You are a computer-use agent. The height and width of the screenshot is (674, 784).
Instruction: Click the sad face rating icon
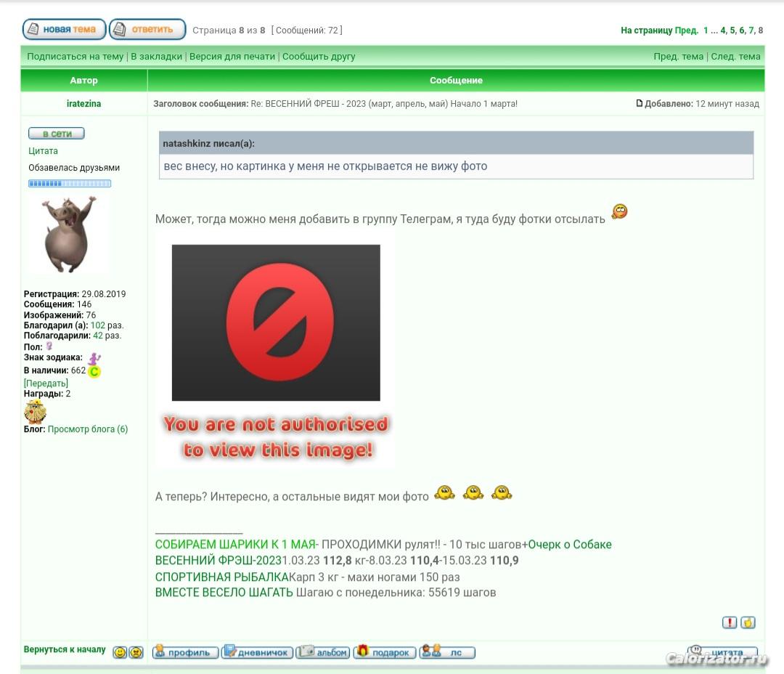(136, 652)
